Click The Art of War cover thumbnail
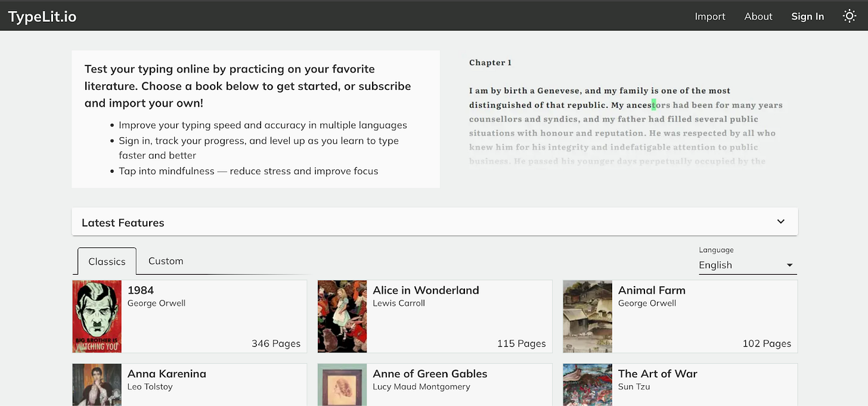The image size is (868, 406). point(588,385)
